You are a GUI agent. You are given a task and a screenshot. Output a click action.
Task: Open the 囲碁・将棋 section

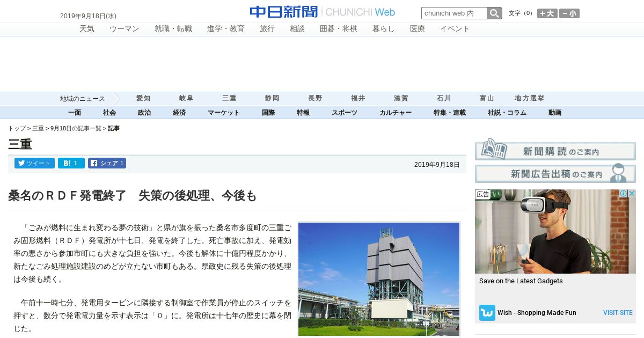coord(339,29)
